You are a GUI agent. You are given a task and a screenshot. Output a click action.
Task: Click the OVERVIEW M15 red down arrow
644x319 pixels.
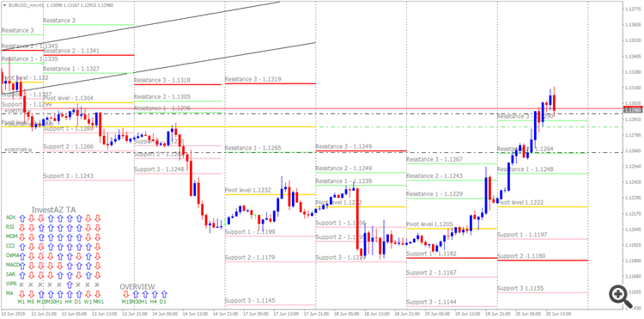(x=125, y=294)
